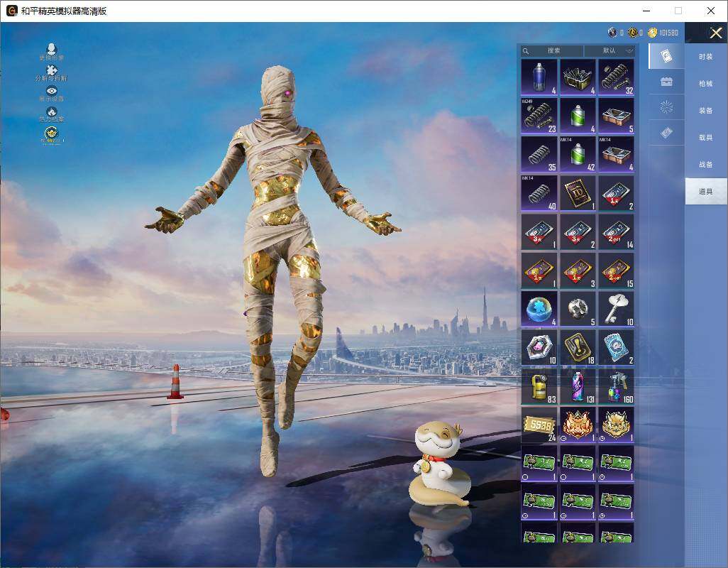Select the purple spray can, count 131
This screenshot has height=568, width=728.
tap(578, 386)
